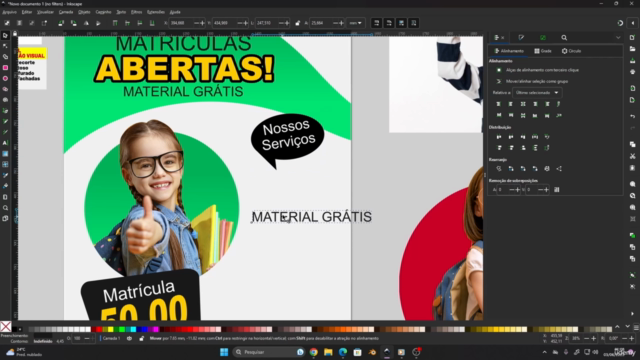Toggle current layer lock in status bar
The image size is (640, 360).
[x=141, y=338]
